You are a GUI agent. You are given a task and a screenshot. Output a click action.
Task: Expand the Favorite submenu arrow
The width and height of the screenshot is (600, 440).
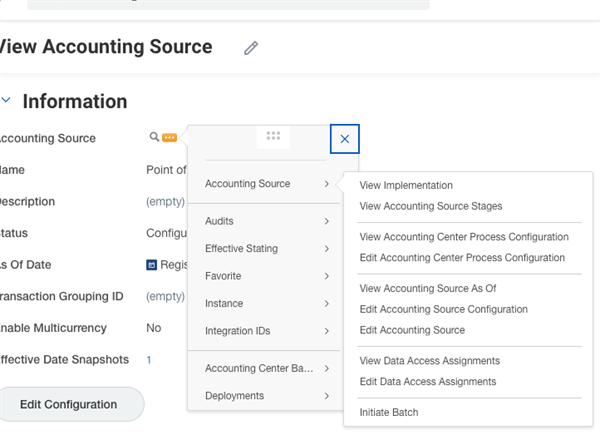326,276
